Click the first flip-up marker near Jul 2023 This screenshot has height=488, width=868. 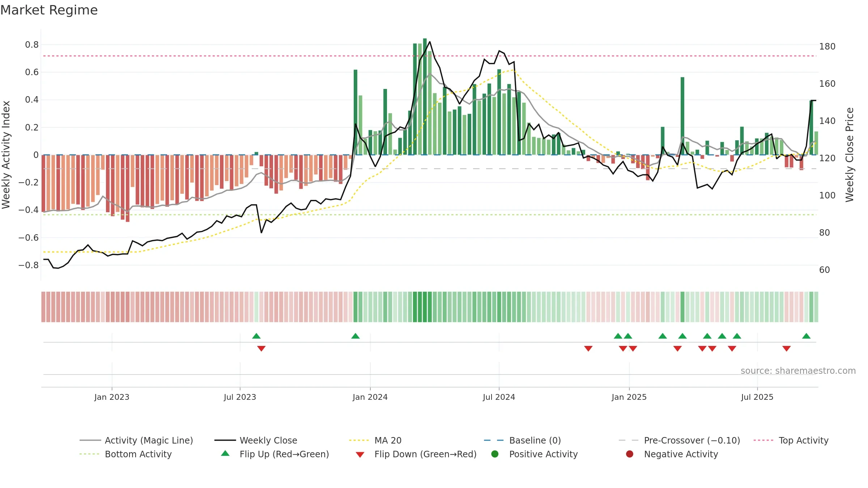point(256,336)
